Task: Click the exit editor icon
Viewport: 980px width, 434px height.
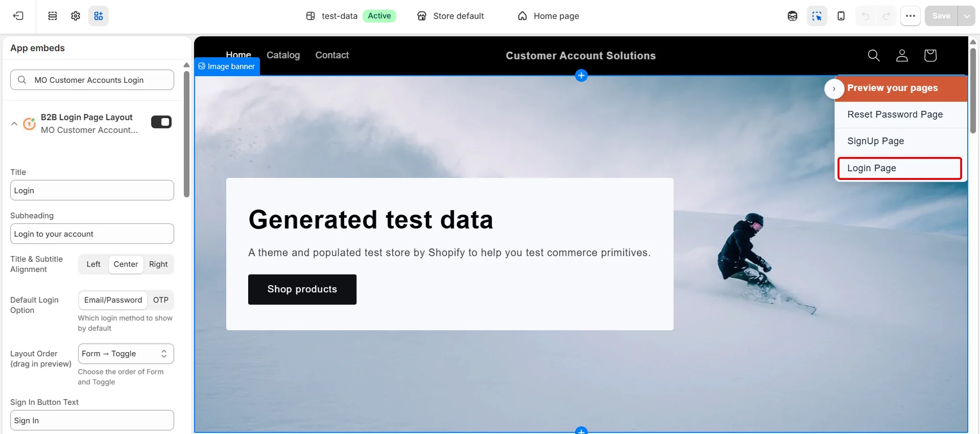Action: click(x=18, y=16)
